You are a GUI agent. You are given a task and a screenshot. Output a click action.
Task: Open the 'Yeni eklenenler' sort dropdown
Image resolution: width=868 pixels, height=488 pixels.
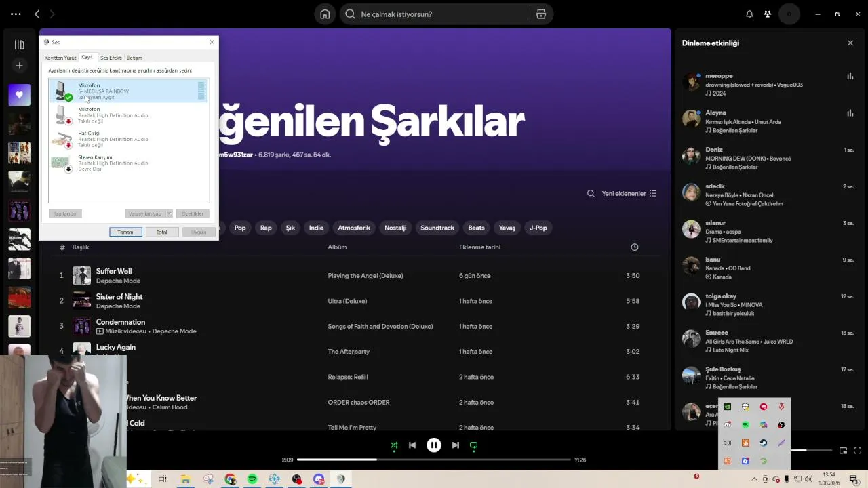point(629,194)
